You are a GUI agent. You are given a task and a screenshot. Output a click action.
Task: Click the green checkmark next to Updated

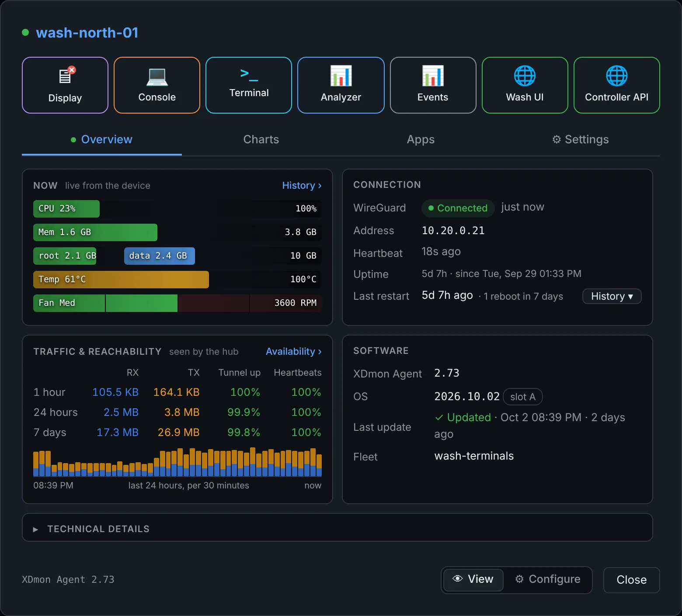click(x=439, y=418)
